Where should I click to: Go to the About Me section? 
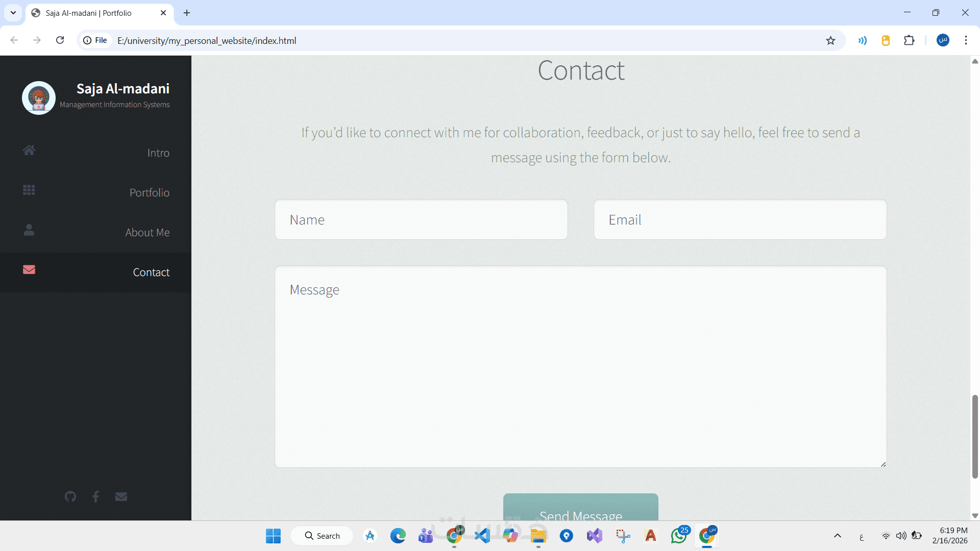(147, 233)
